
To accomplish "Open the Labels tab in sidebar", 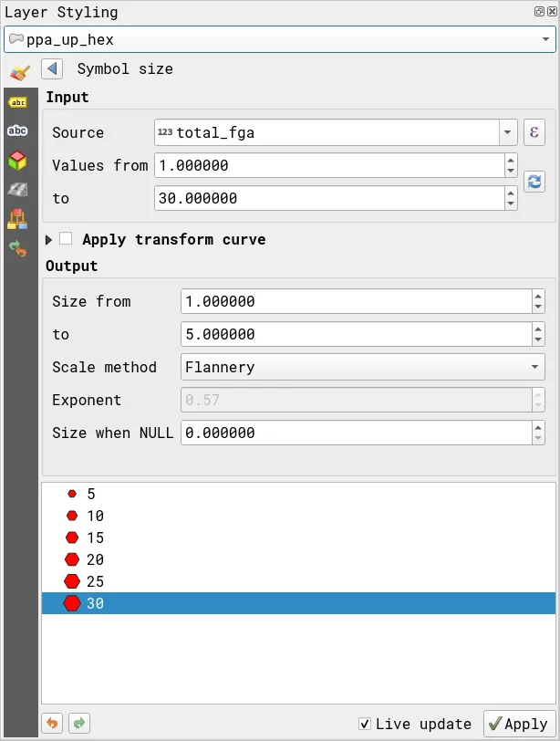I will pyautogui.click(x=18, y=102).
